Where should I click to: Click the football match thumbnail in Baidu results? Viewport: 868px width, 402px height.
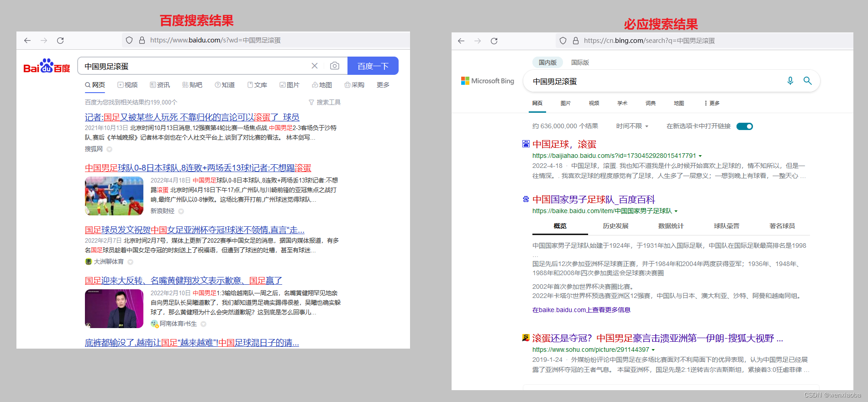pyautogui.click(x=114, y=196)
